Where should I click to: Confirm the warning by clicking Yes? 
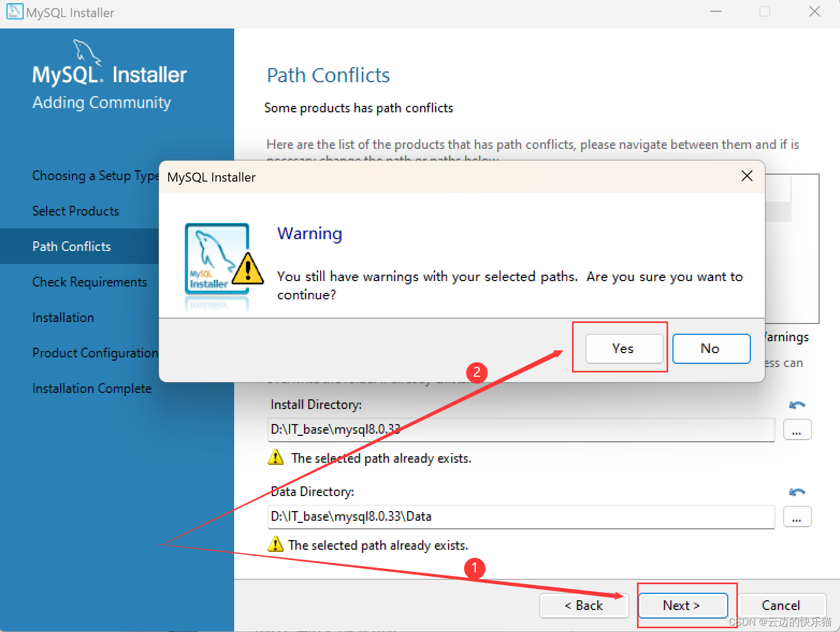pos(624,349)
